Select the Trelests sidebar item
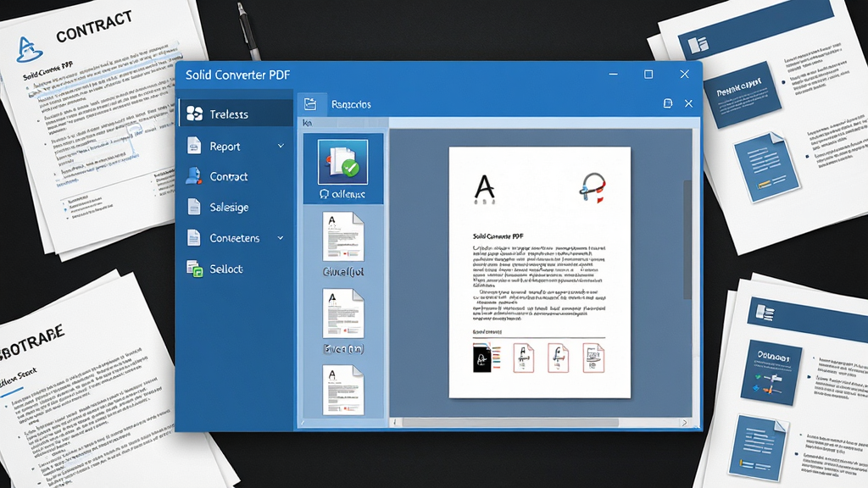Viewport: 868px width, 488px height. point(236,114)
